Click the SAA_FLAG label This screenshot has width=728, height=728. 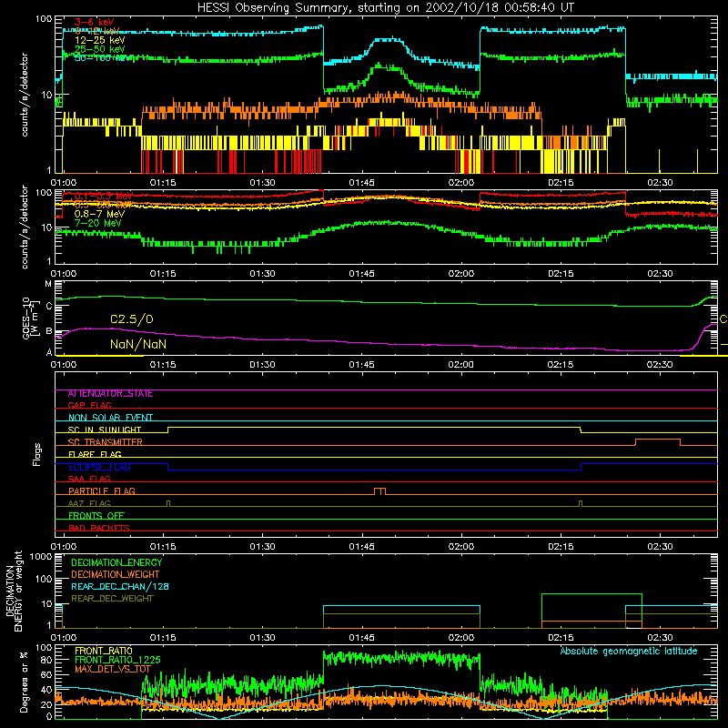point(89,479)
